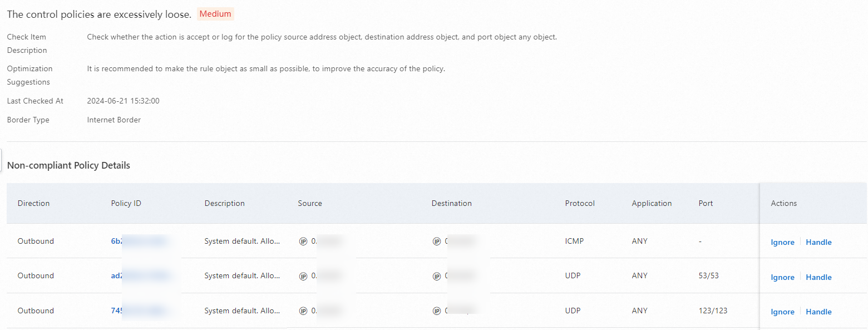
Task: Open the policy ID starting with 745
Action: pyautogui.click(x=117, y=311)
